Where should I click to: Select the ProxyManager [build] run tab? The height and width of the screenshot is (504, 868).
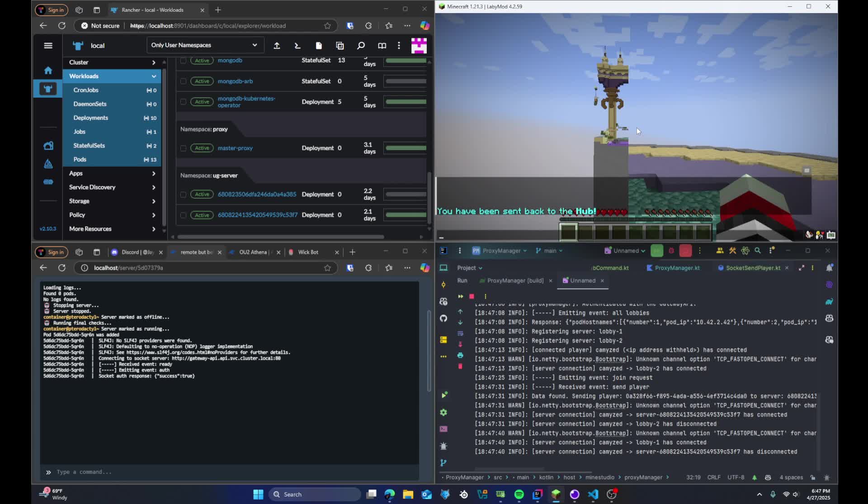click(515, 281)
